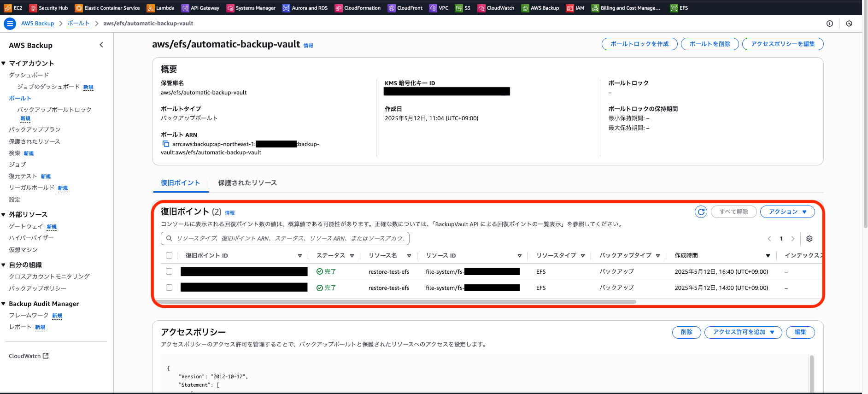The height and width of the screenshot is (394, 868).
Task: Switch to 復旧ポイント tab
Action: pyautogui.click(x=181, y=183)
